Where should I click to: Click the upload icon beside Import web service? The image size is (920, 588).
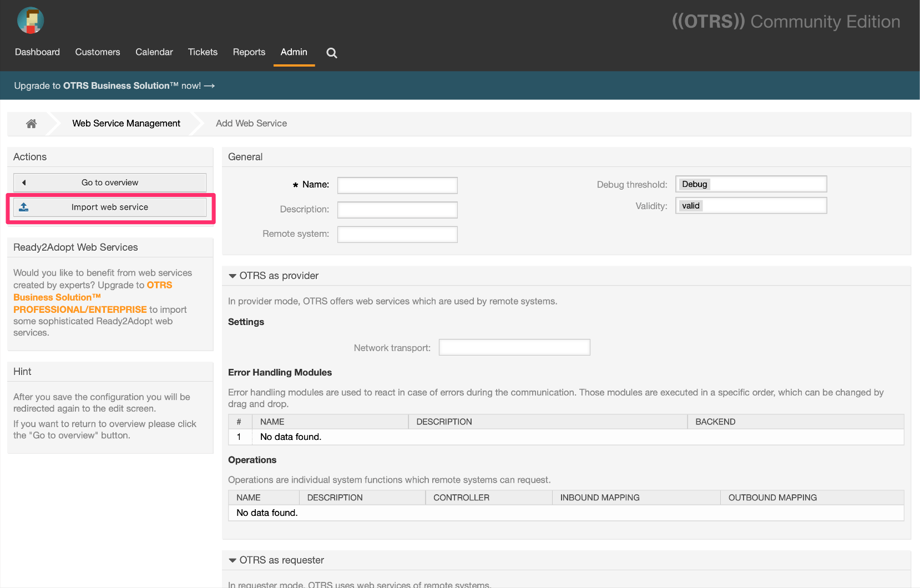pos(24,207)
